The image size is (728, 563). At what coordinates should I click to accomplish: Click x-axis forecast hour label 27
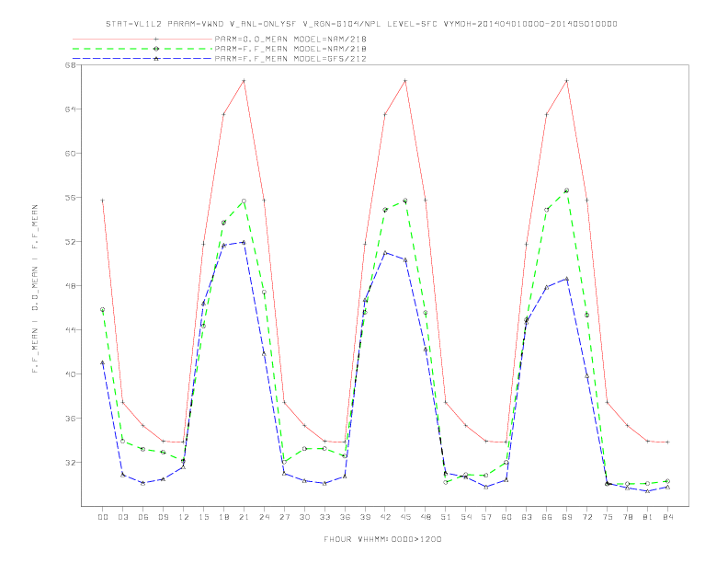[284, 517]
